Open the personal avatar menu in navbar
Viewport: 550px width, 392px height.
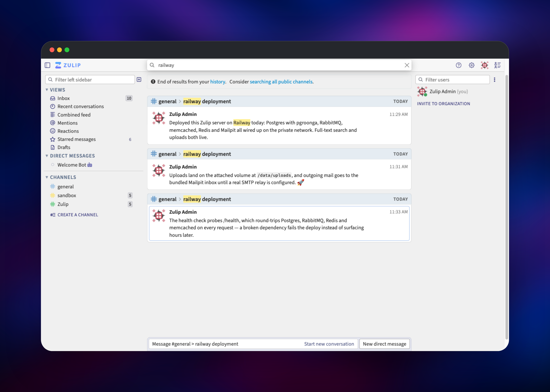[485, 65]
